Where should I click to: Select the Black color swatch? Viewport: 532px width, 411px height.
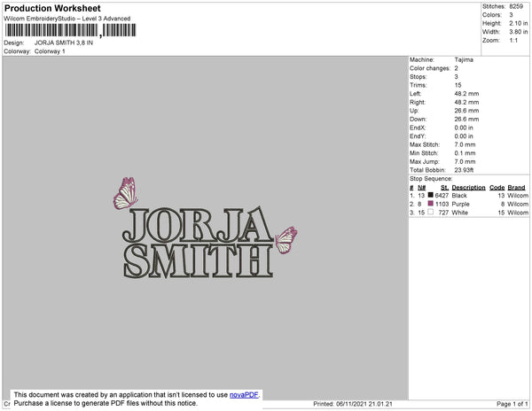point(431,195)
